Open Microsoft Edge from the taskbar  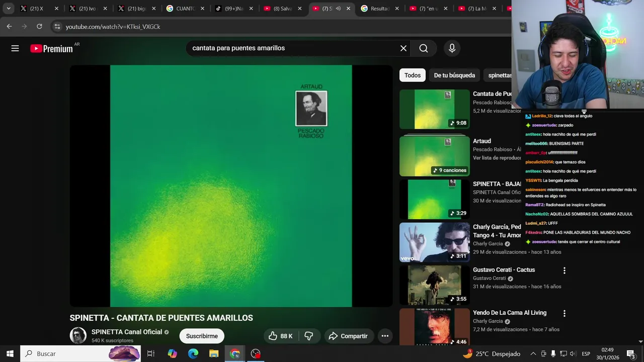coord(193,353)
